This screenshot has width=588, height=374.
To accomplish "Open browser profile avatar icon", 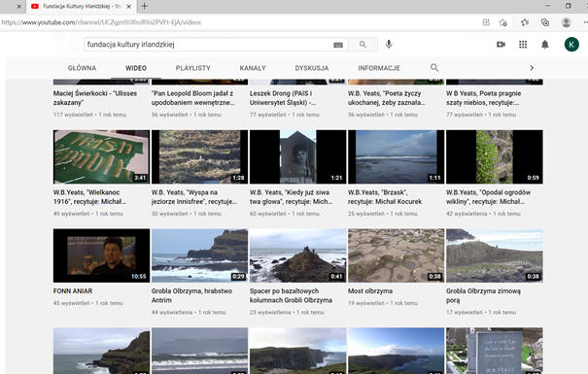I will pos(566,22).
